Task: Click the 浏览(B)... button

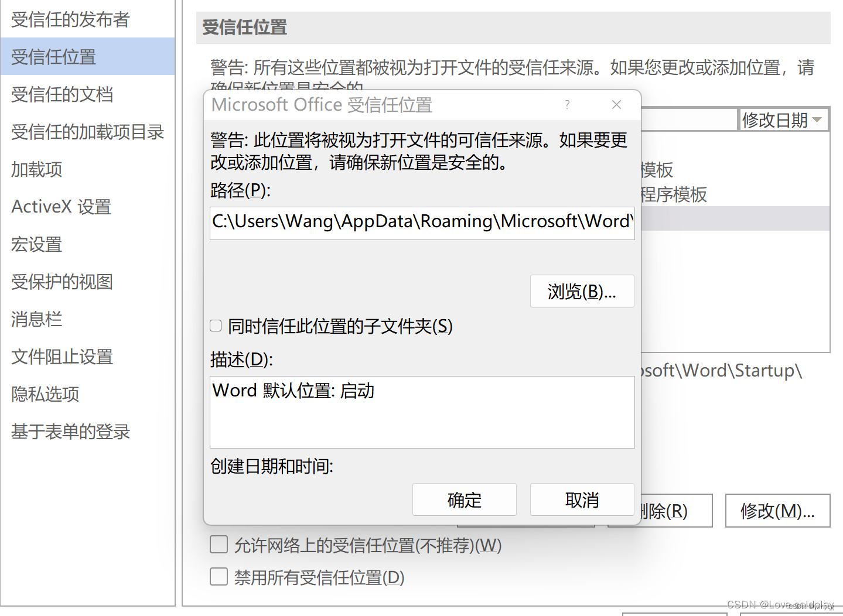Action: (582, 291)
